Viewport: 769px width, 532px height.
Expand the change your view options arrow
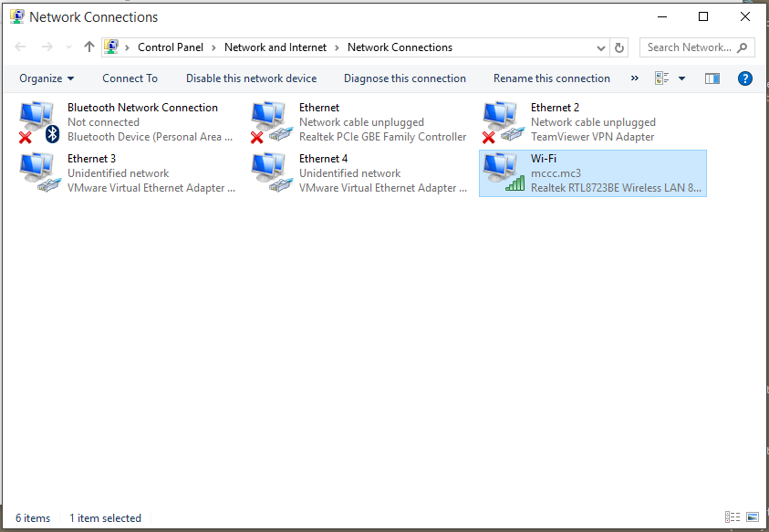tap(681, 78)
